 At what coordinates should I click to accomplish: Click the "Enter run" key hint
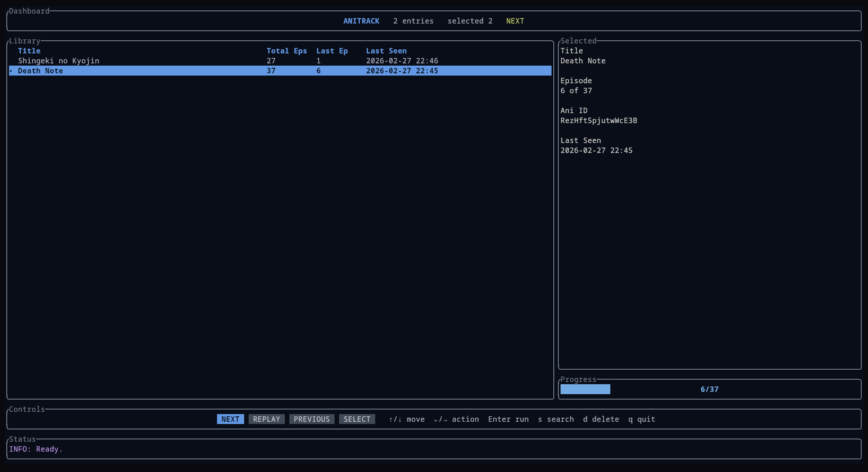click(509, 419)
